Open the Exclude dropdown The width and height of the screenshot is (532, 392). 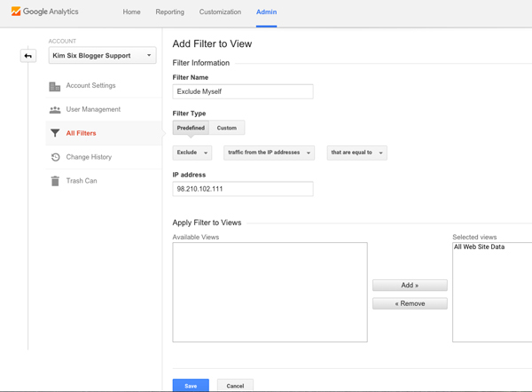(x=192, y=153)
